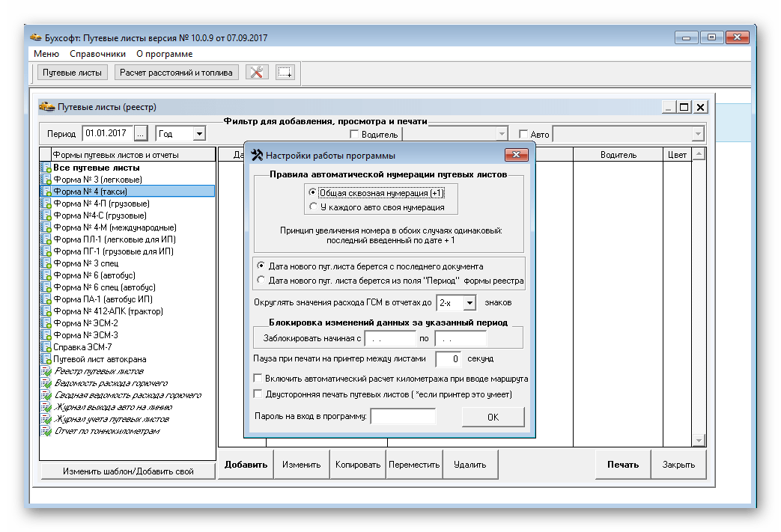Open the Справочники menu
Viewport: 781px width, 532px height.
pos(97,54)
